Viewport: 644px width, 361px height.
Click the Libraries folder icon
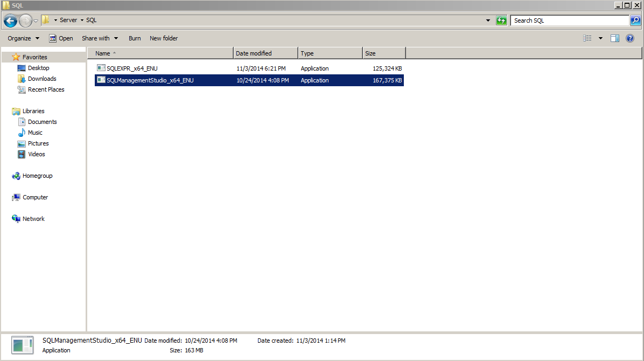pyautogui.click(x=16, y=111)
